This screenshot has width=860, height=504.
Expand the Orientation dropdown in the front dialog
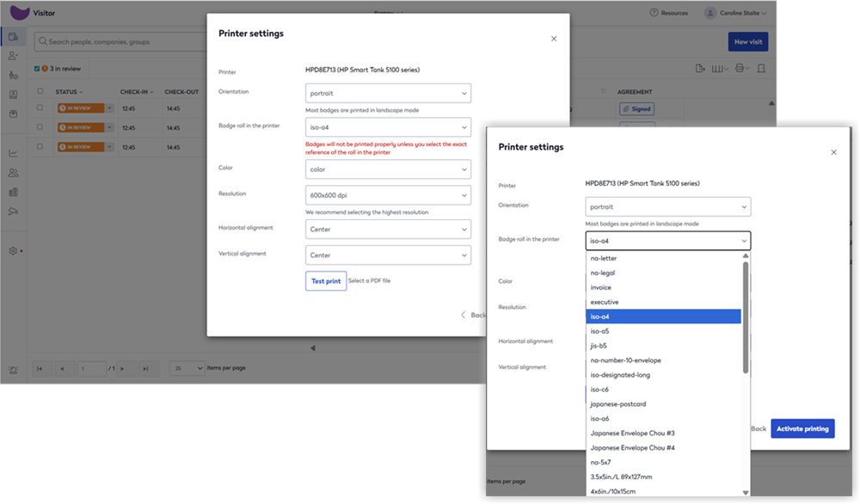tap(668, 207)
